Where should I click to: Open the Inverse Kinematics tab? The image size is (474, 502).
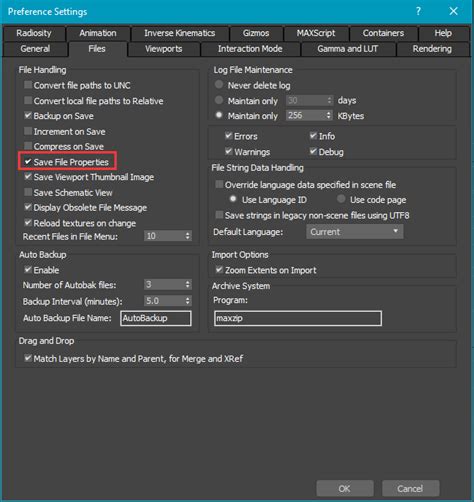[180, 33]
